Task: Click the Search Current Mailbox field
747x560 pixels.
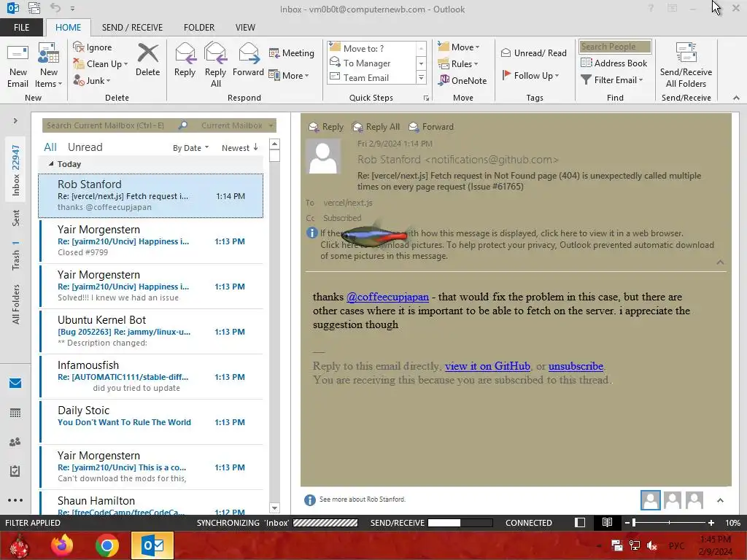Action: click(x=109, y=125)
